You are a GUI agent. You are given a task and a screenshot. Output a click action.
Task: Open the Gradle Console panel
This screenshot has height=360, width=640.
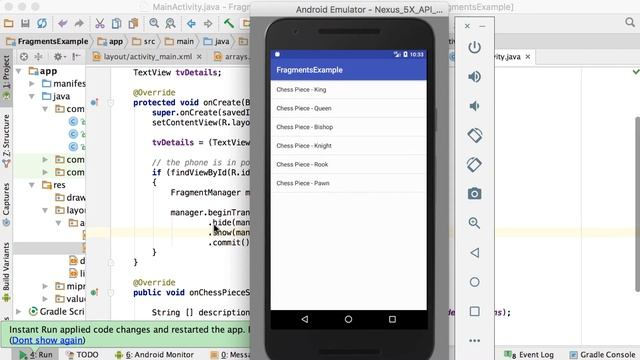602,355
